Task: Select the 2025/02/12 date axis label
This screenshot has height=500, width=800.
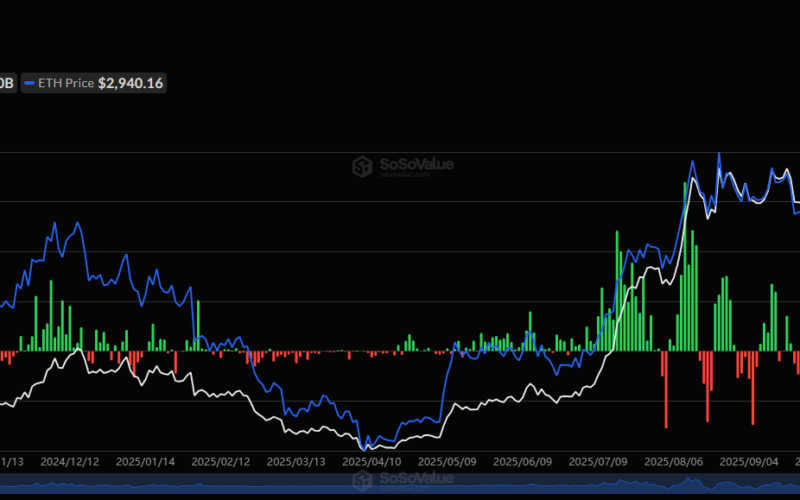Action: point(219,462)
